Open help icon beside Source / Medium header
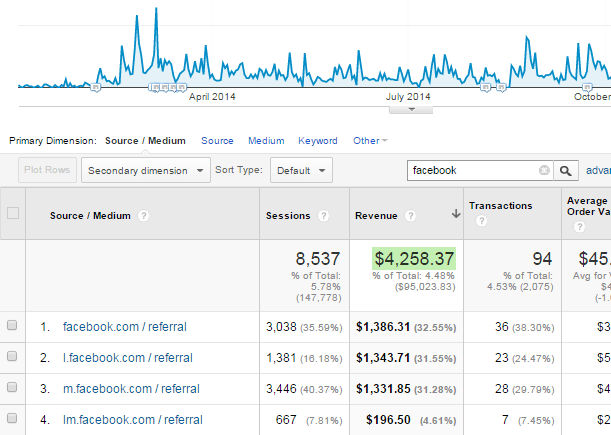 143,216
